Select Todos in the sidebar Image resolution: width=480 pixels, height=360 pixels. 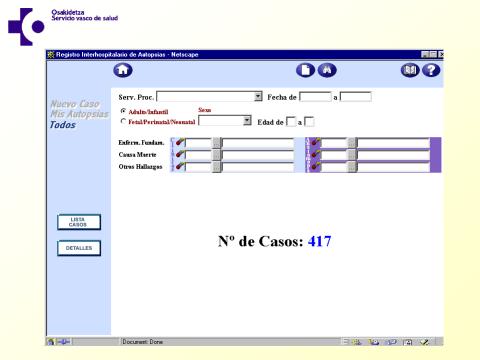pyautogui.click(x=63, y=125)
